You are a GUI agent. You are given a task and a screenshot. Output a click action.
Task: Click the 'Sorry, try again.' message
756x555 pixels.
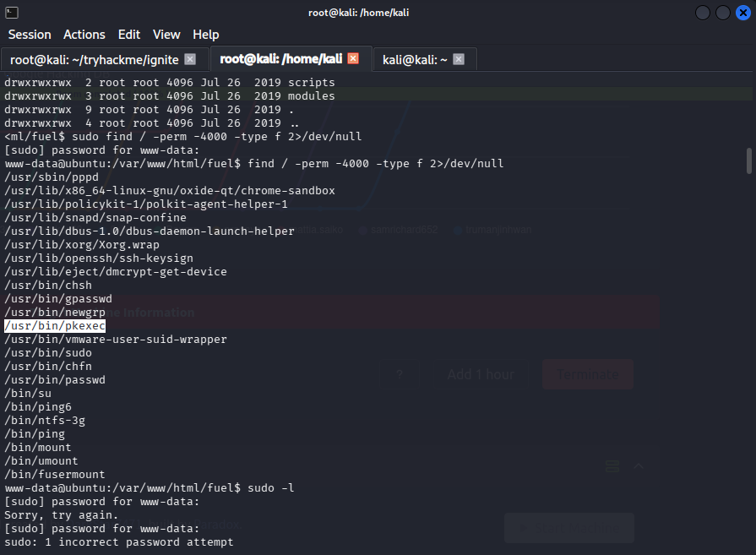point(62,515)
